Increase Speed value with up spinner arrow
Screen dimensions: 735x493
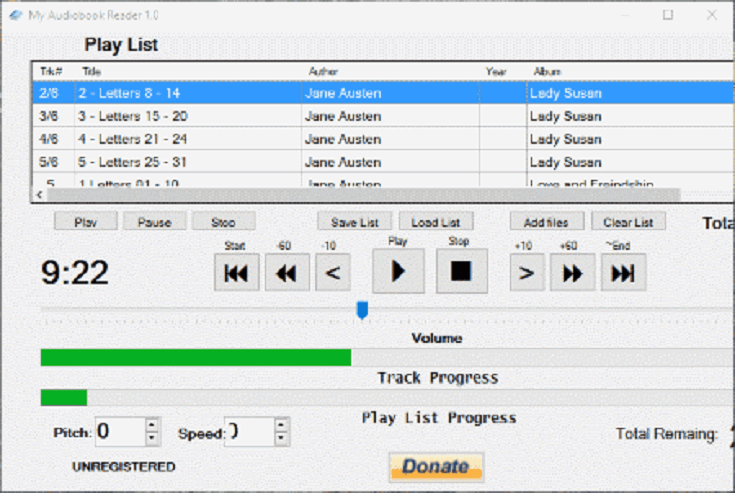click(x=282, y=425)
